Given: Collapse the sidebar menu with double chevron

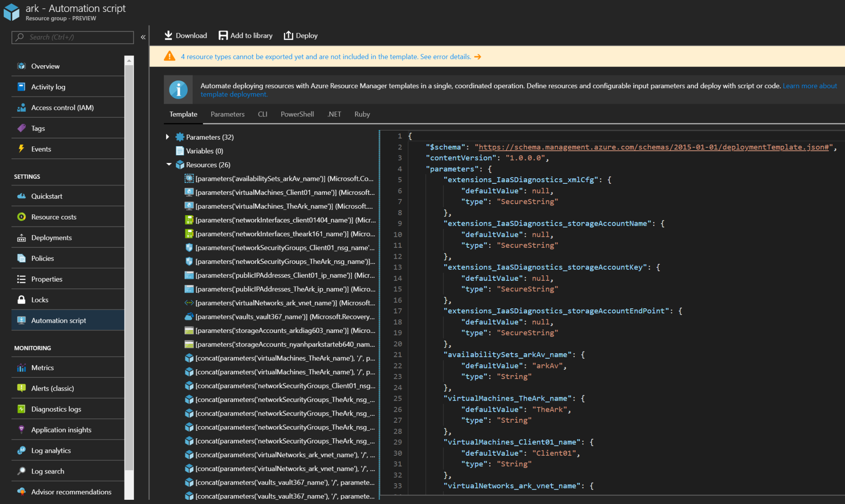Looking at the screenshot, I should pos(143,37).
